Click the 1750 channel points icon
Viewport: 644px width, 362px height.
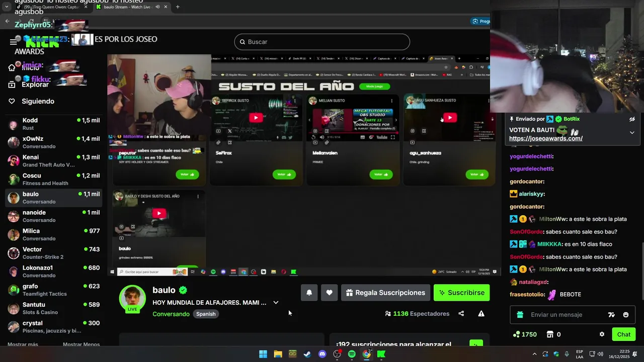pyautogui.click(x=516, y=334)
